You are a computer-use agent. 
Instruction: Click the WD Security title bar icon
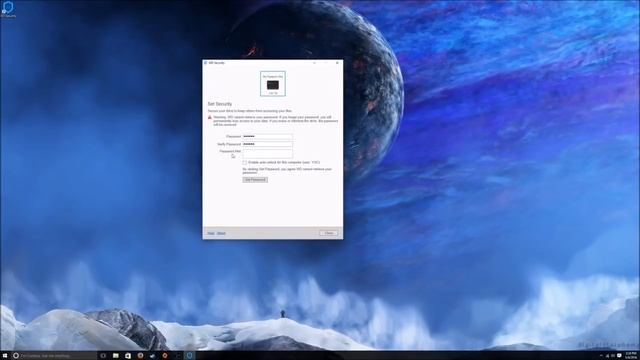205,63
